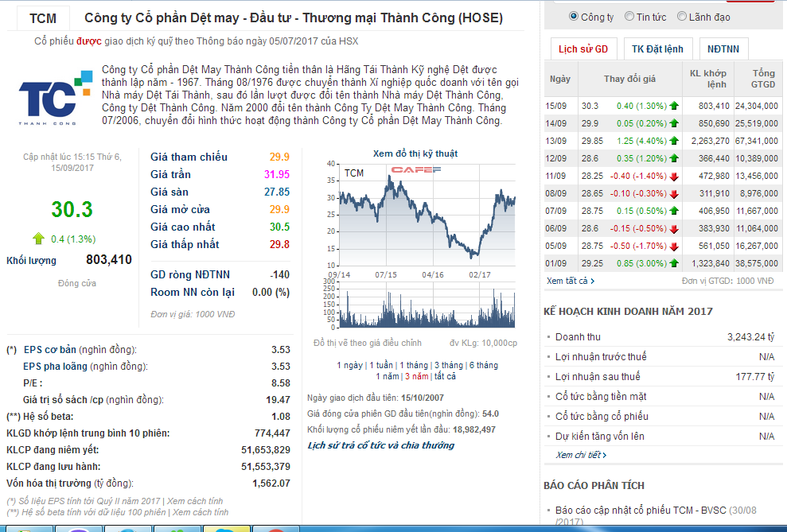
Task: Click the volume bar chart below price chart
Action: tap(427, 305)
